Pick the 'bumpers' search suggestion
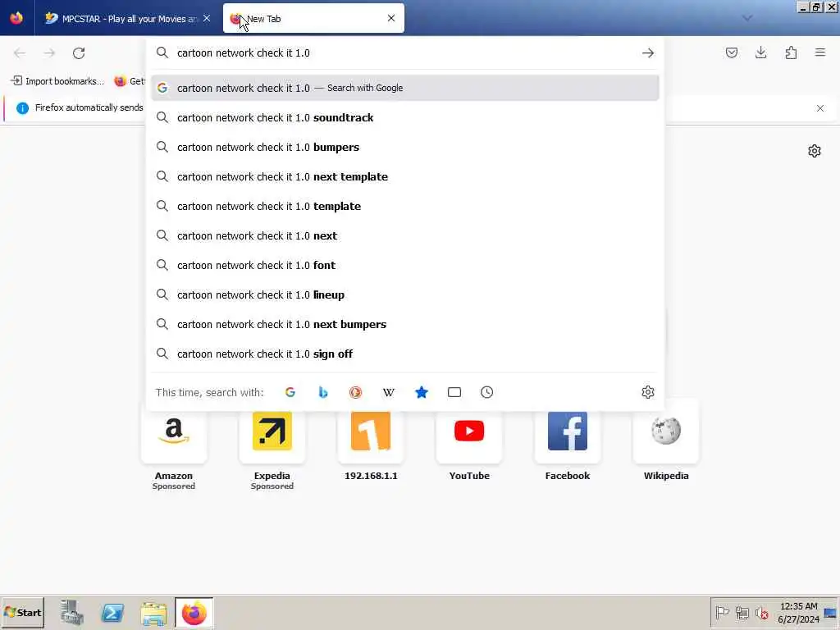 (405, 147)
